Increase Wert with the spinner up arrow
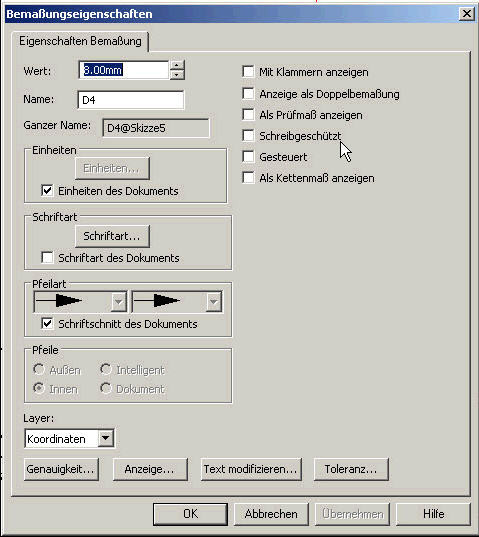The height and width of the screenshot is (537, 479). (177, 65)
